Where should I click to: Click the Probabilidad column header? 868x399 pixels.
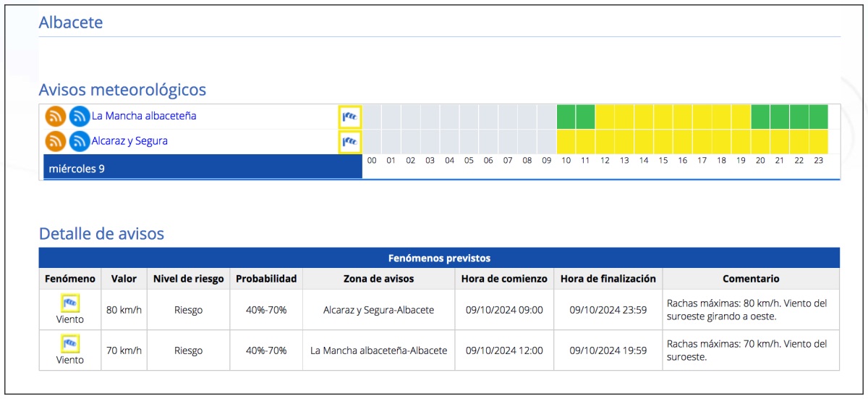[266, 279]
